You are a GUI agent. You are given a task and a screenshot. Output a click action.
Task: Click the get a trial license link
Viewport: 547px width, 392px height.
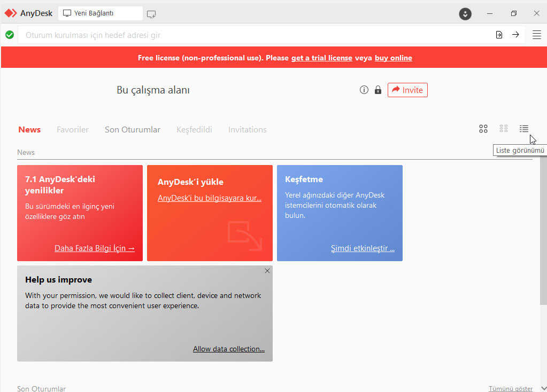click(x=321, y=58)
